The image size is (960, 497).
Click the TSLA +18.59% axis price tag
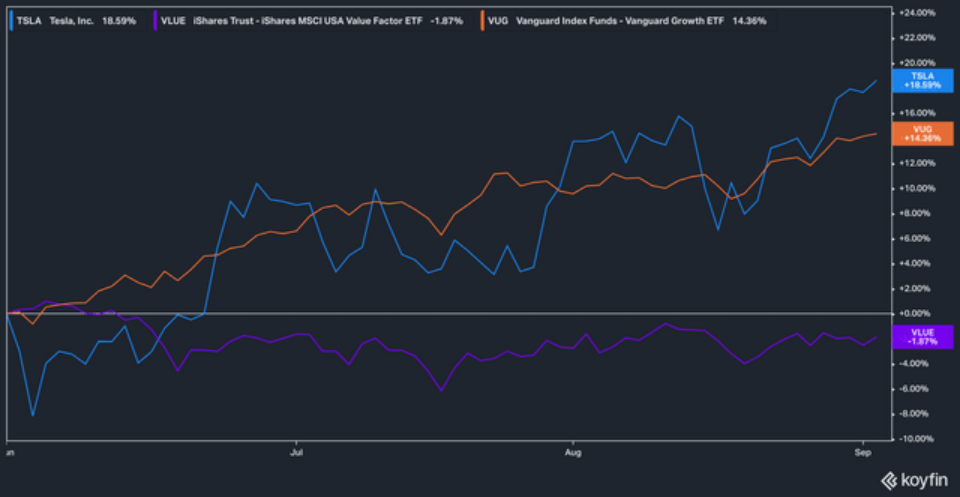[x=923, y=81]
